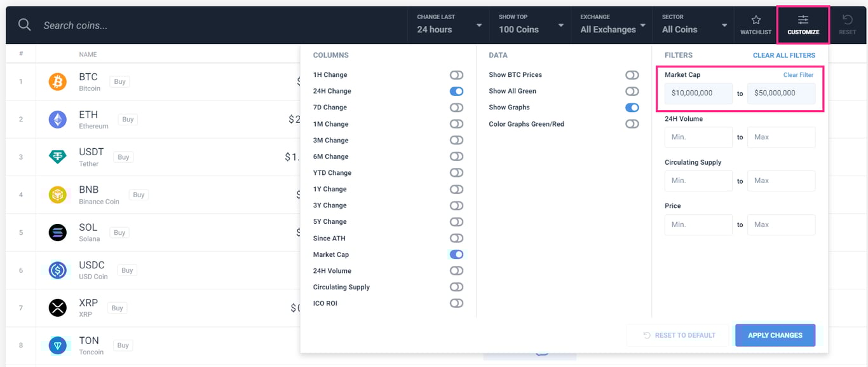This screenshot has width=868, height=367.
Task: Click the Apply Changes button
Action: coord(775,335)
